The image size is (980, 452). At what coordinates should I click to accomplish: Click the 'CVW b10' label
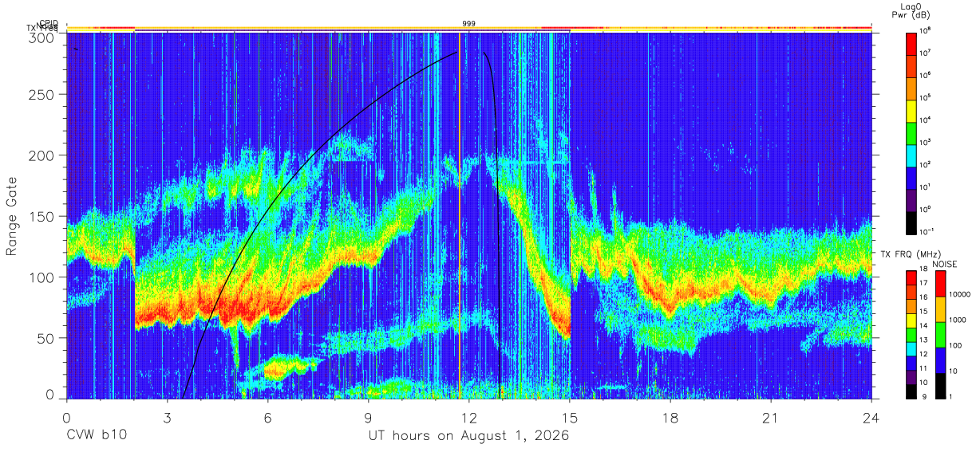tap(97, 436)
